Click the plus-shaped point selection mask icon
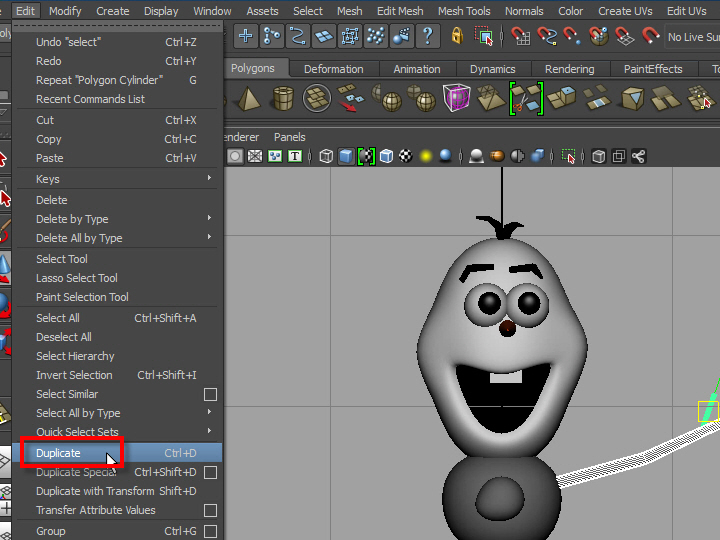 tap(245, 37)
